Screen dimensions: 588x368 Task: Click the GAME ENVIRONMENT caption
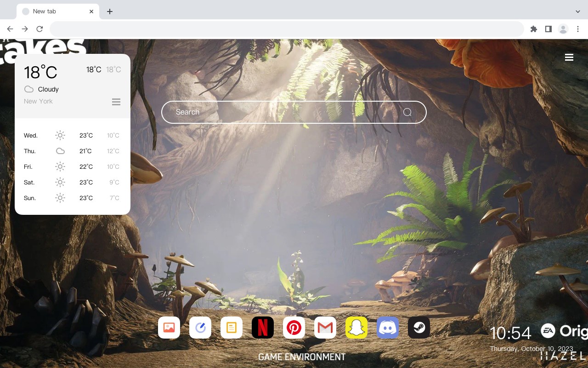(302, 357)
